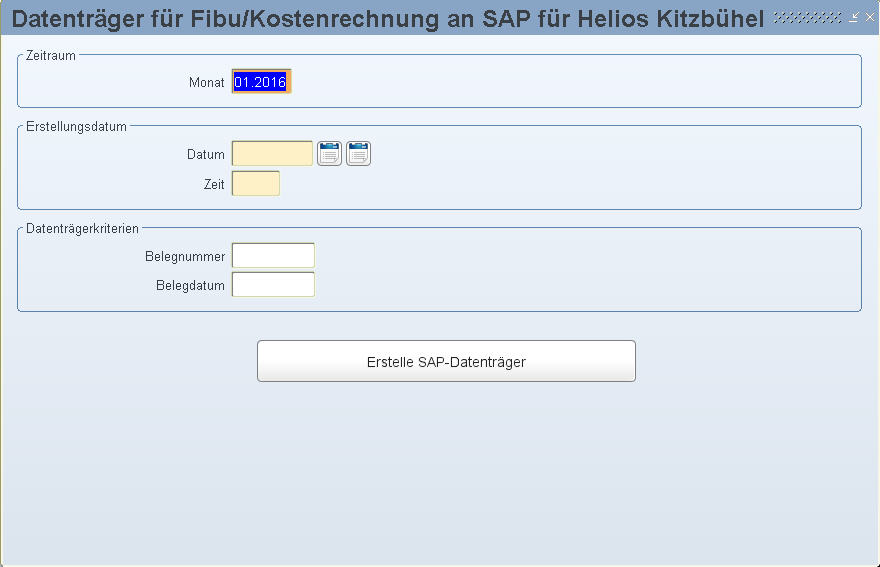Focus the Zeit input field

[x=256, y=184]
